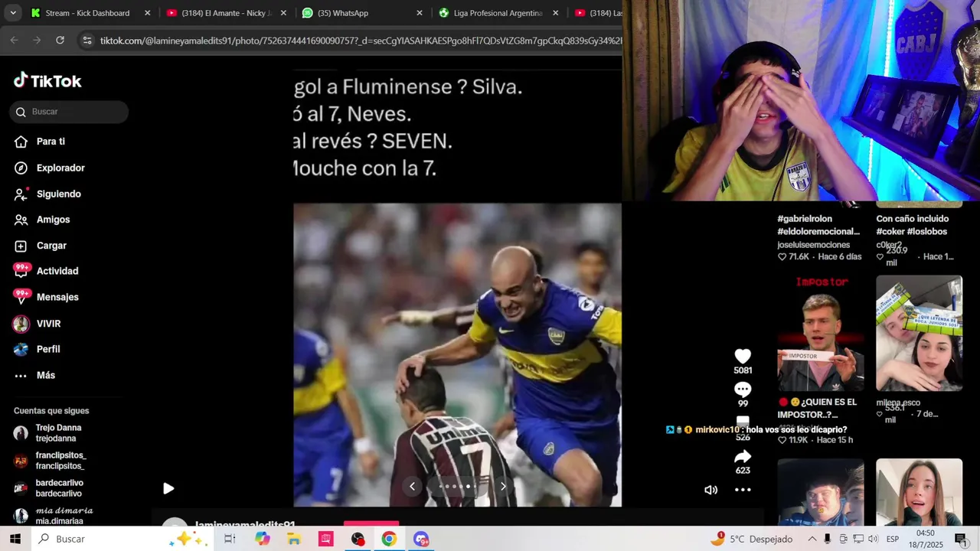Click the system tray microphone icon
The height and width of the screenshot is (551, 980).
coord(827,539)
